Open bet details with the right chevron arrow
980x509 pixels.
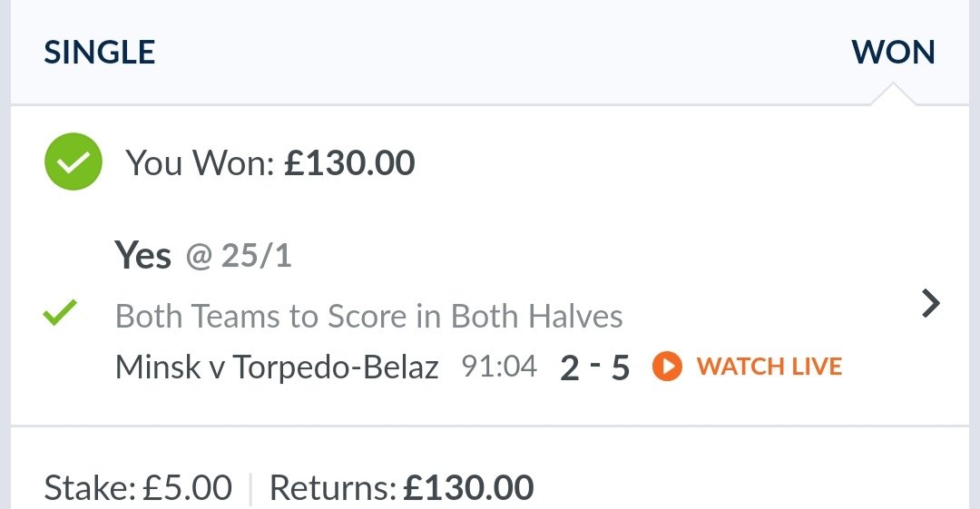coord(931,304)
